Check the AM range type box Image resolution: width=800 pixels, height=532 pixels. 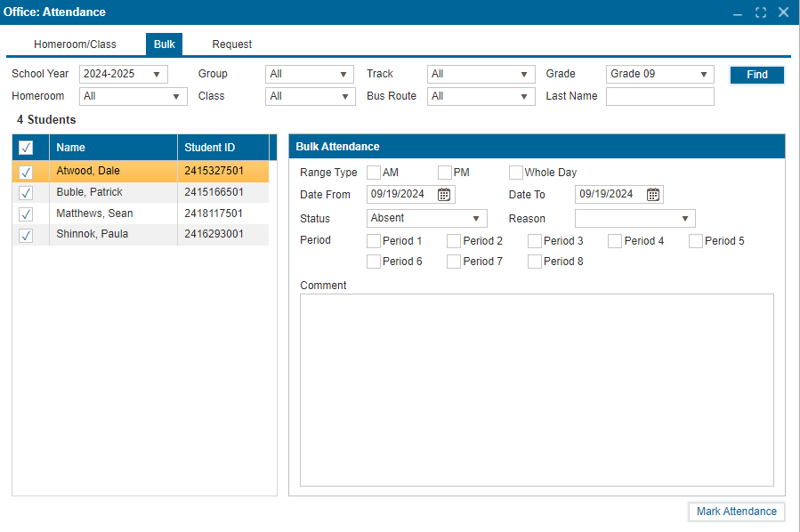374,173
